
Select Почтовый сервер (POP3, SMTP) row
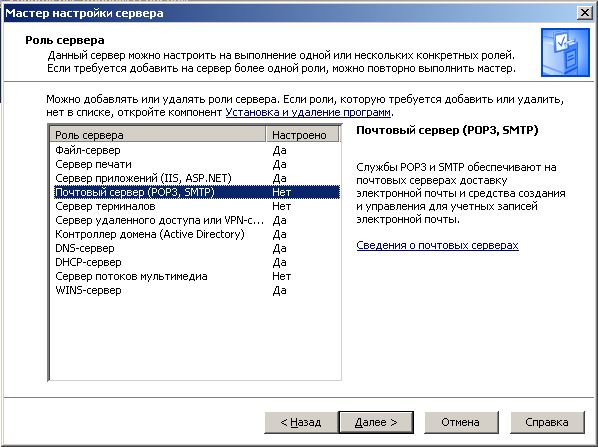[196, 192]
